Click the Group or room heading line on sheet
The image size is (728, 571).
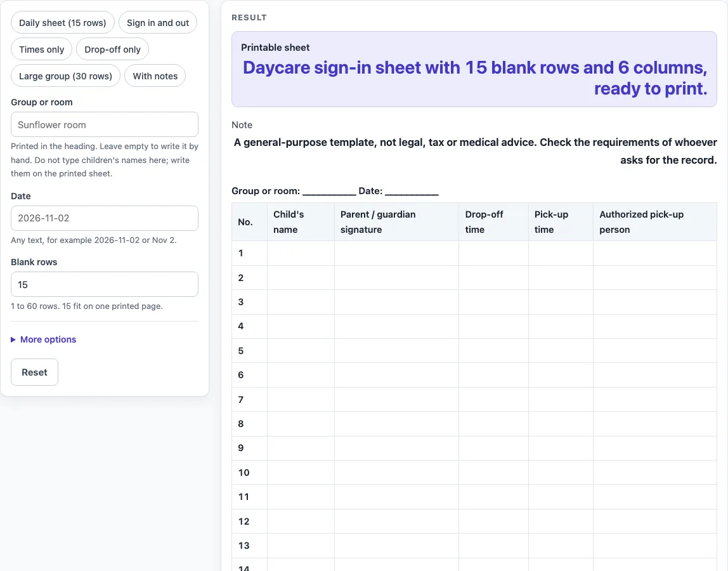(x=335, y=191)
